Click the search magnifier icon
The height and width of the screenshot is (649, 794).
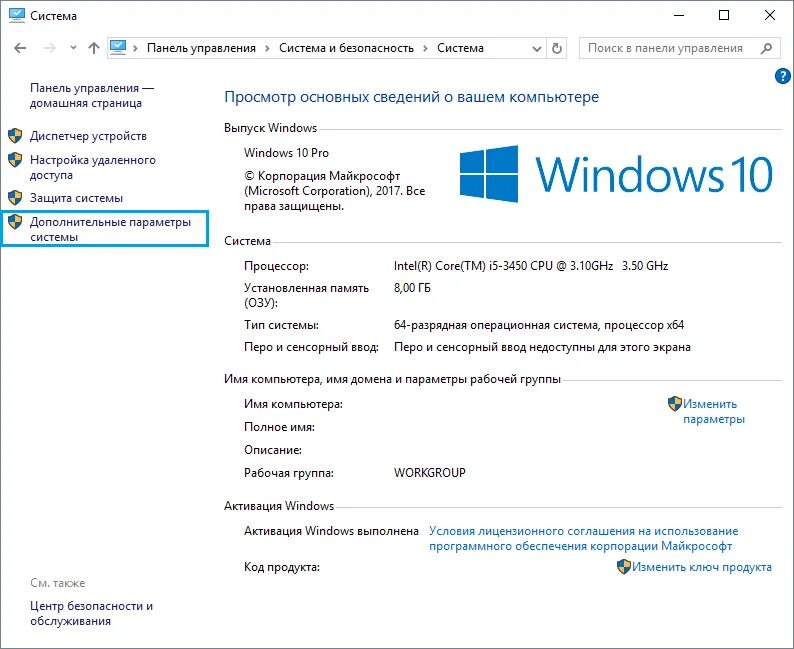pyautogui.click(x=767, y=48)
